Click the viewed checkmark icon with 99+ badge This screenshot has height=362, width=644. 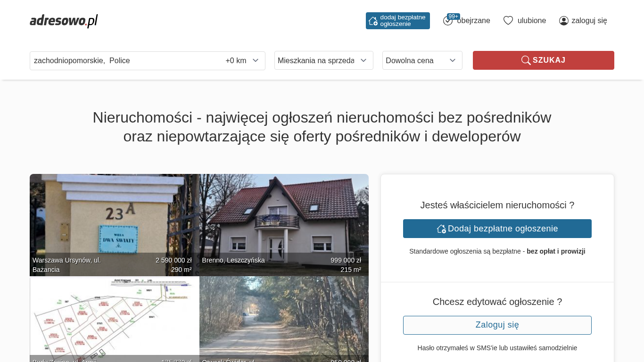448,21
